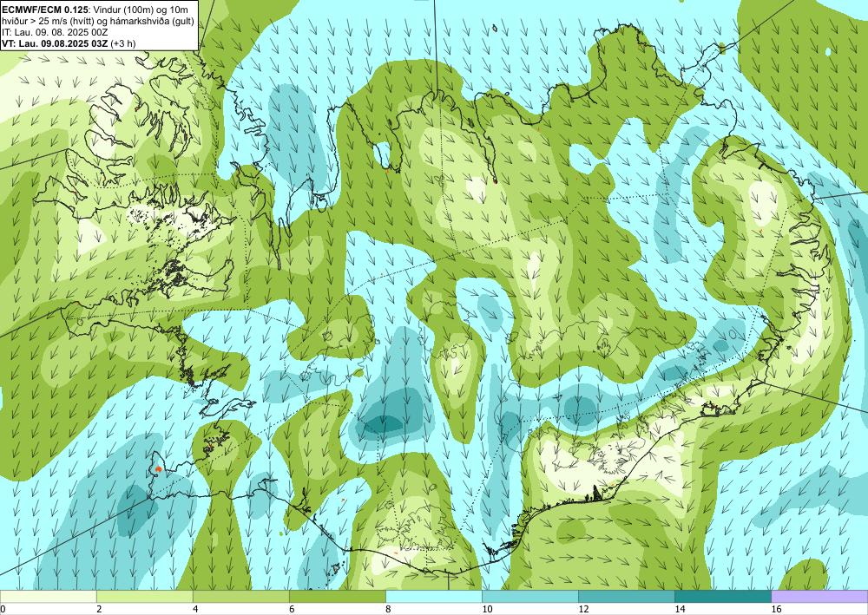
Task: Select the initial time 'IT: Lau. 09. 08. 2025 00Z'
Action: 54,32
